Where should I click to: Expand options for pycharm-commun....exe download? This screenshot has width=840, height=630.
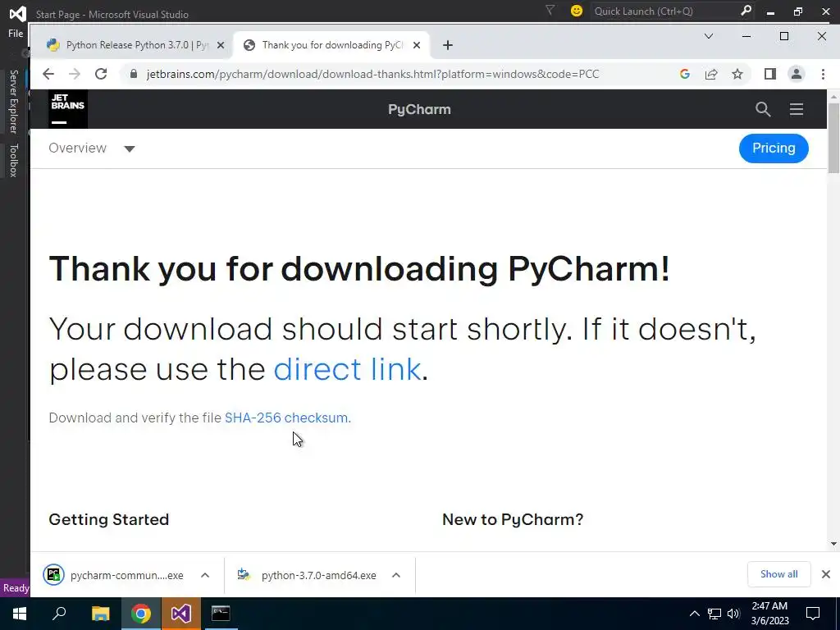[x=205, y=575]
